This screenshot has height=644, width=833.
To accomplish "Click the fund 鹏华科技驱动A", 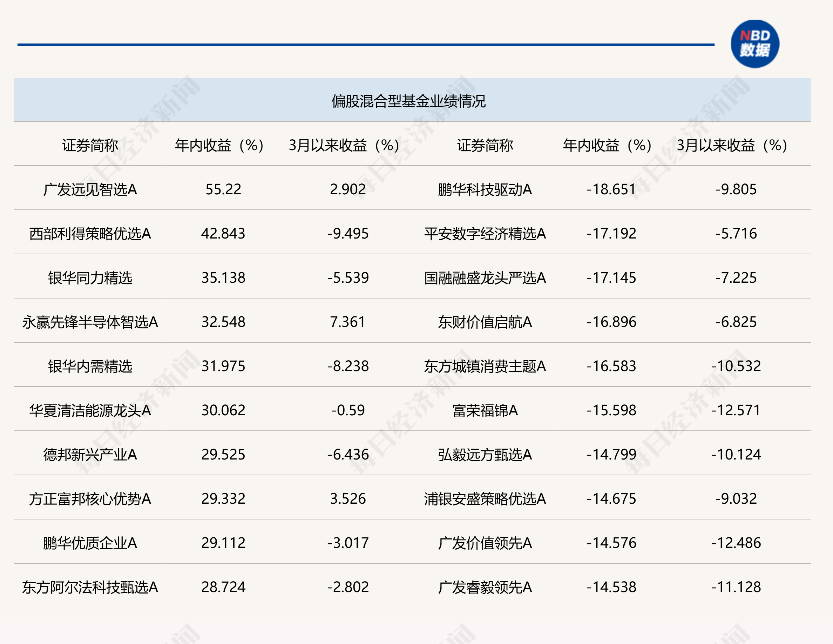I will (x=485, y=190).
